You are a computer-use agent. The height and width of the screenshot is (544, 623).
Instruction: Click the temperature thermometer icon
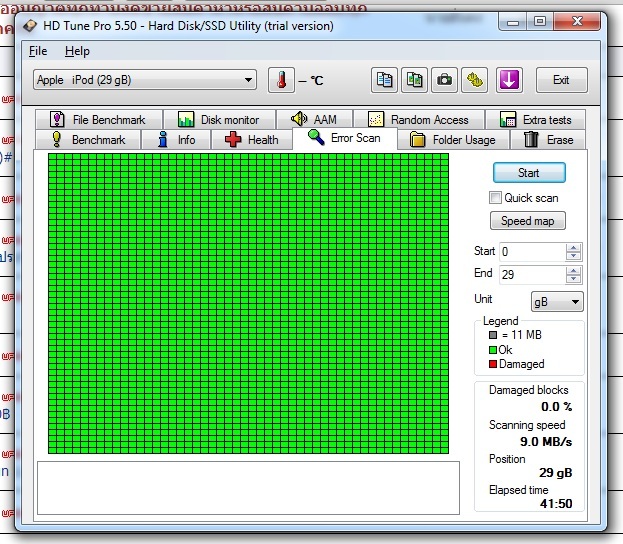pyautogui.click(x=282, y=80)
